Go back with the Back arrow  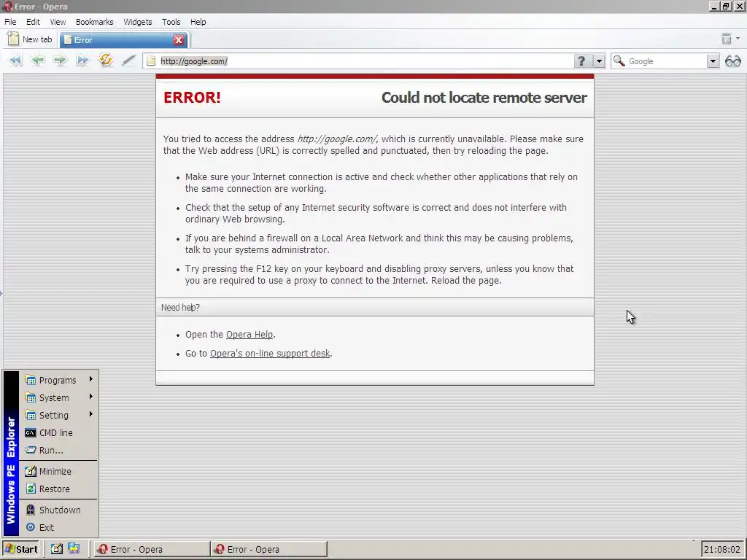[38, 61]
